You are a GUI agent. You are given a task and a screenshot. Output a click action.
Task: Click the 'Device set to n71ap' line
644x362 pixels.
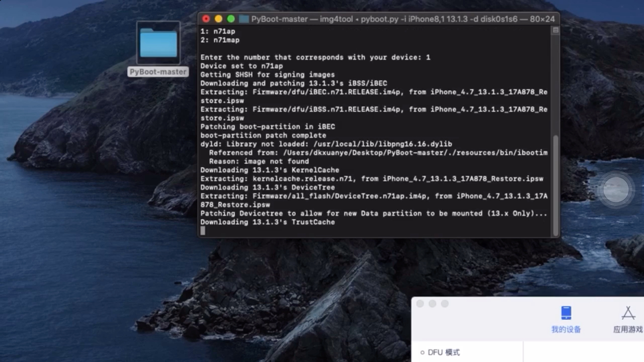(x=242, y=66)
